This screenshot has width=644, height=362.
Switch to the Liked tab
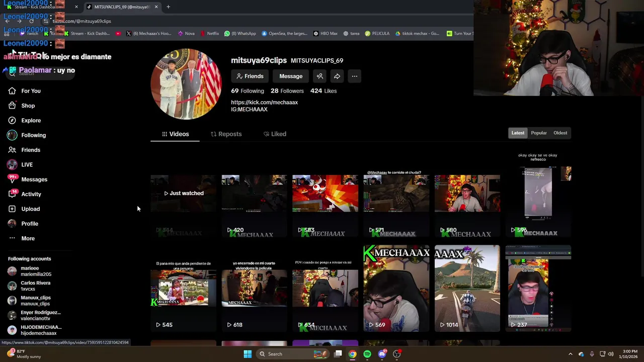[x=275, y=134]
